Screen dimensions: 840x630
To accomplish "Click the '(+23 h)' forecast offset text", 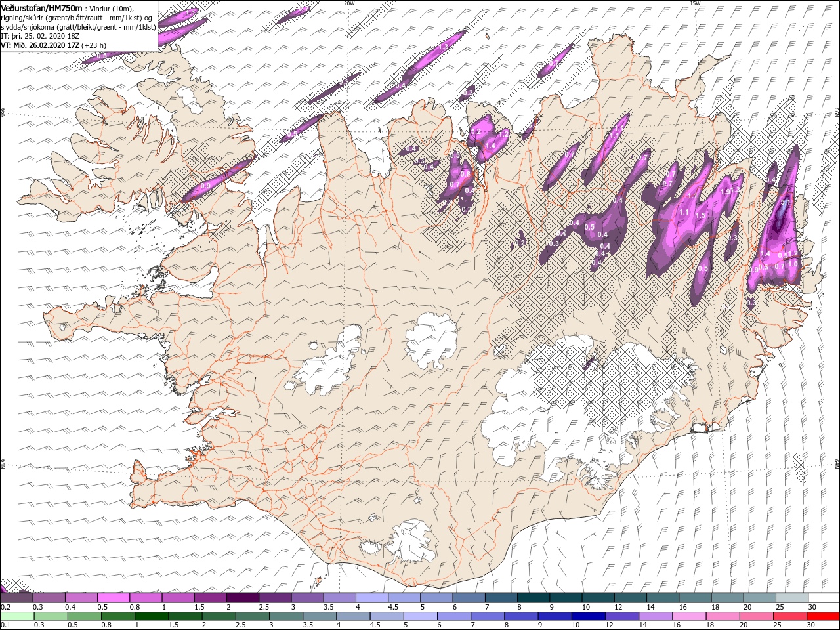I will tap(93, 45).
